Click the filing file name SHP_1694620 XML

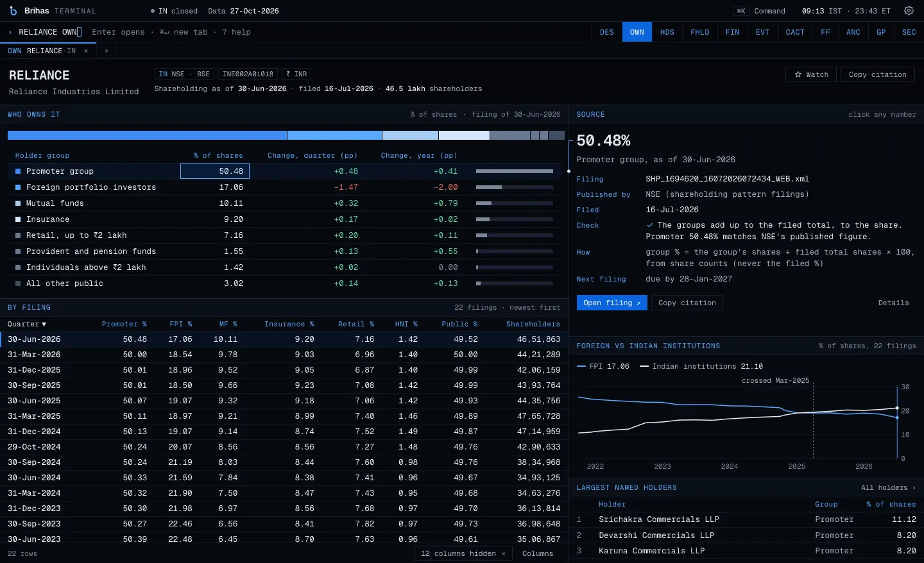(727, 179)
